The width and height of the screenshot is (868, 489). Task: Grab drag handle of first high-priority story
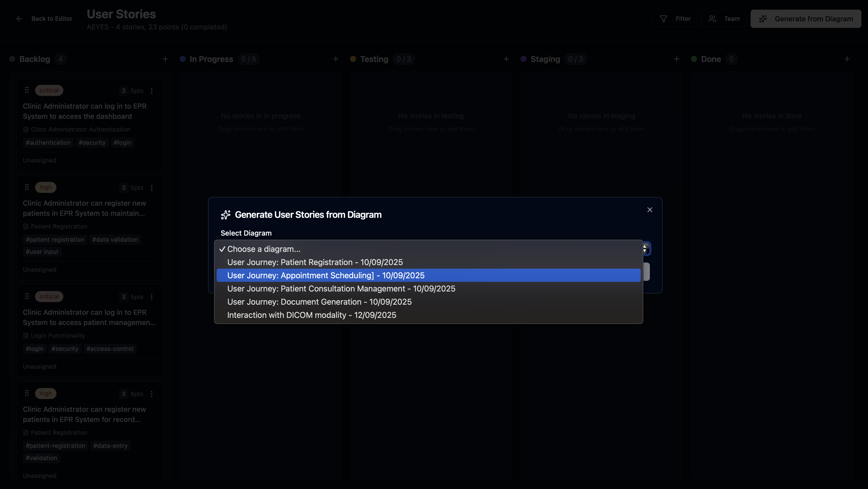(27, 187)
